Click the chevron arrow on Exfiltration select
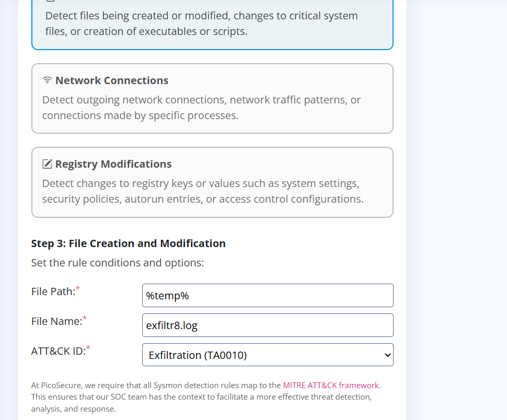Viewport: 507px width, 420px height. click(x=387, y=355)
